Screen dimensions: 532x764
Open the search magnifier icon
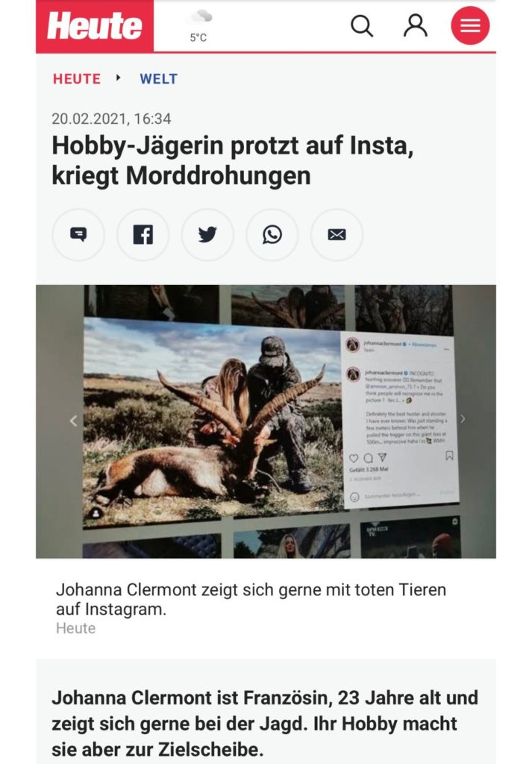(362, 25)
